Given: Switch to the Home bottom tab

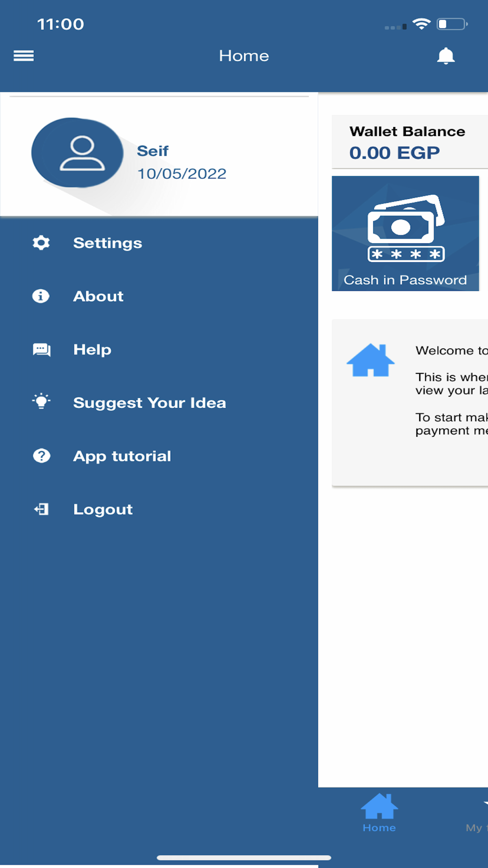Looking at the screenshot, I should [x=379, y=813].
